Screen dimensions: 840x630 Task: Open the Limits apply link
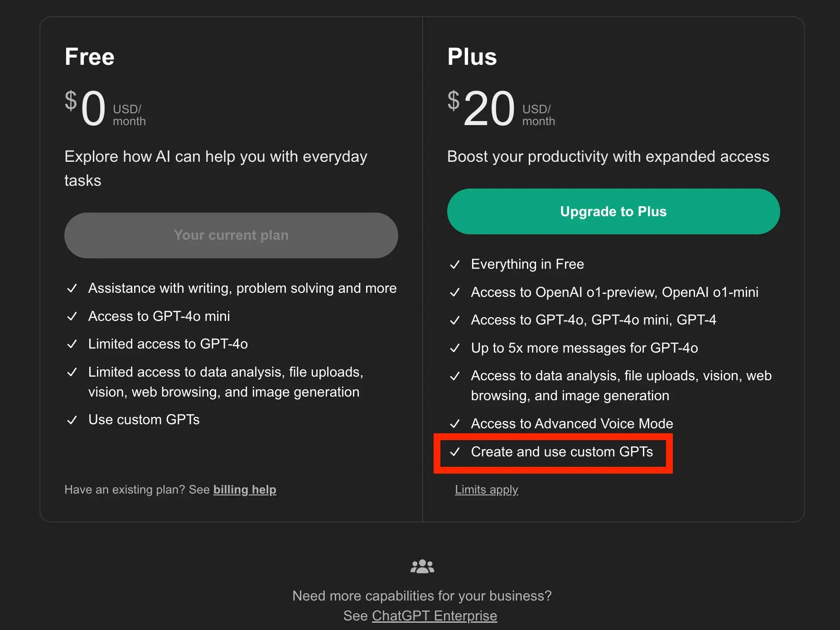point(486,489)
